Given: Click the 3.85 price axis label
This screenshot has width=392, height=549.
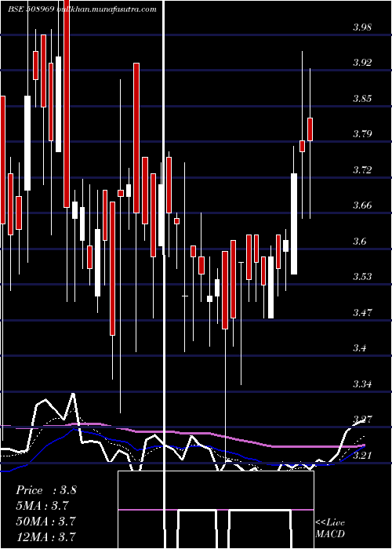Looking at the screenshot, I should pyautogui.click(x=362, y=98).
